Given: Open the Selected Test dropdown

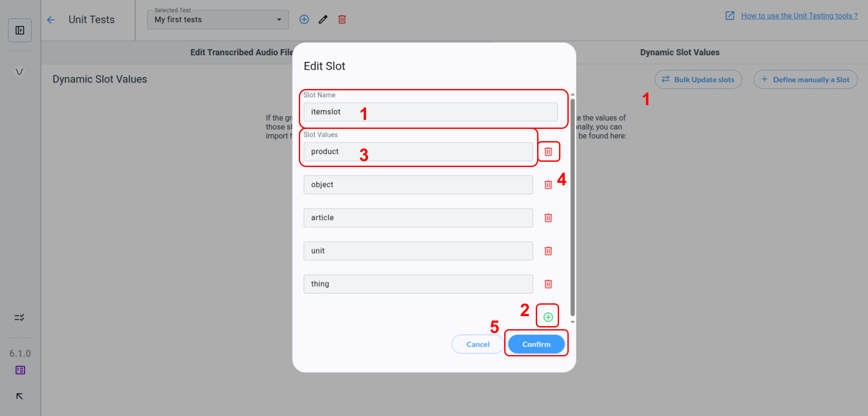Looking at the screenshot, I should click(x=218, y=20).
